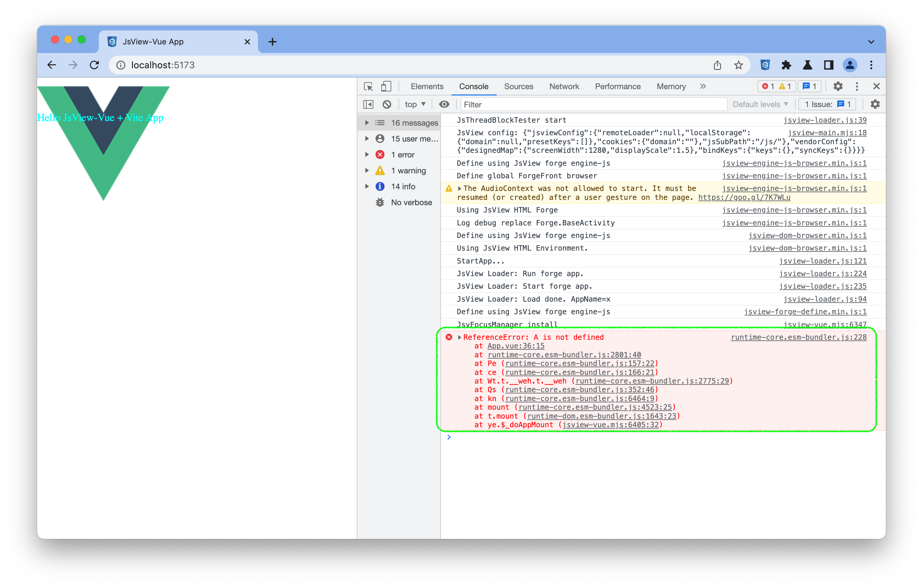Image resolution: width=923 pixels, height=588 pixels.
Task: Open the Default levels dropdown
Action: [760, 104]
